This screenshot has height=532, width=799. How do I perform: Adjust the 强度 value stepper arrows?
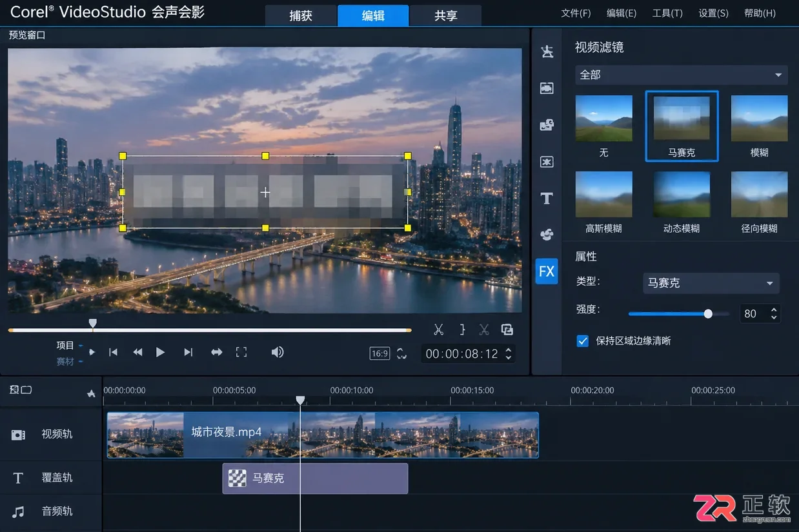pos(774,314)
